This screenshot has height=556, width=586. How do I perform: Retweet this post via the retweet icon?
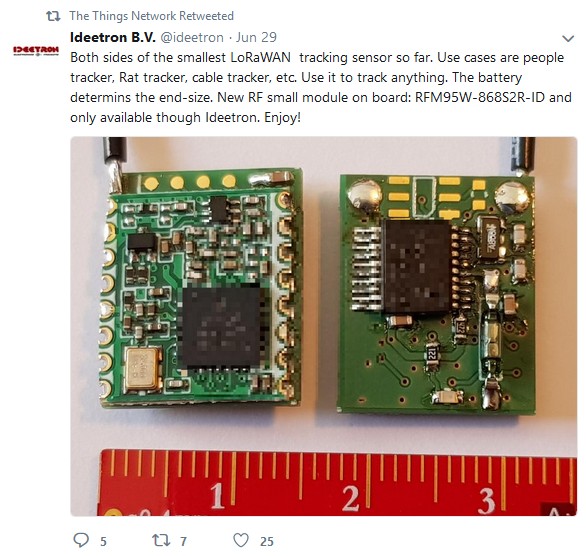coord(161,540)
